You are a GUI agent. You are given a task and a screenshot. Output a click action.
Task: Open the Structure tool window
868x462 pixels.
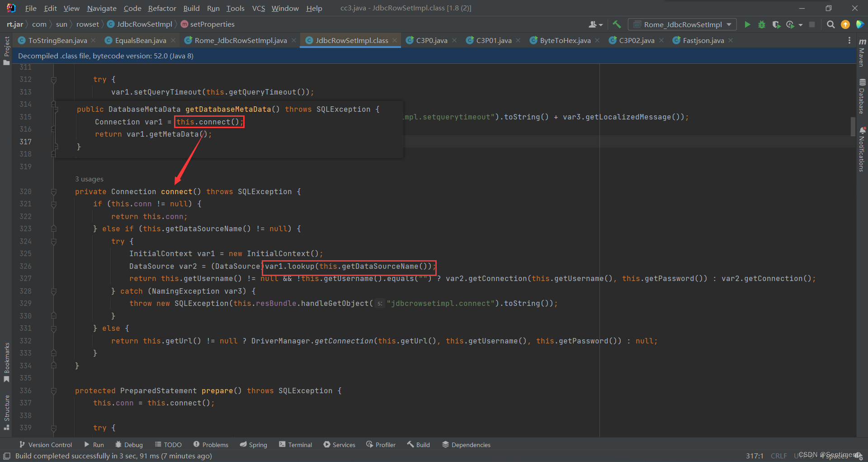pyautogui.click(x=6, y=412)
